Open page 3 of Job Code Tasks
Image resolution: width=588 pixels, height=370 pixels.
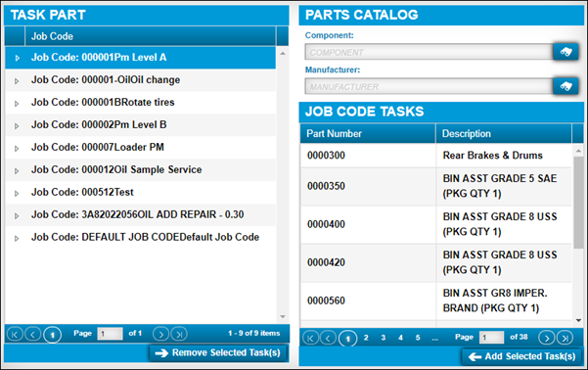point(384,338)
